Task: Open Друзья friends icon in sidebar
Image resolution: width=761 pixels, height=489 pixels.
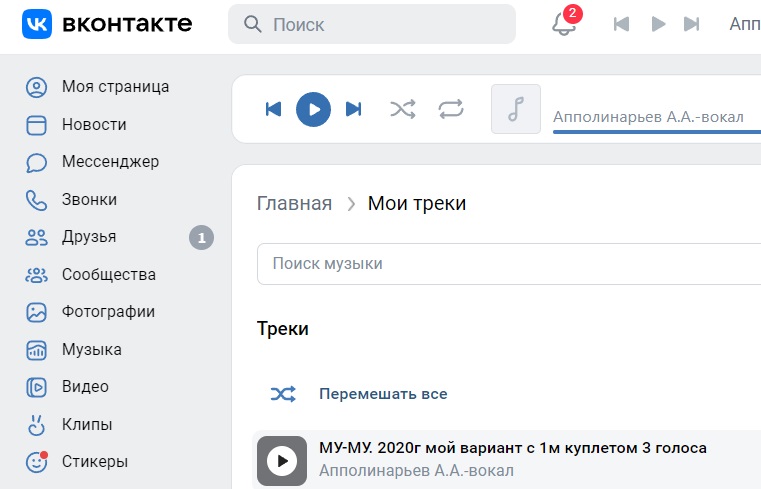Action: (36, 237)
